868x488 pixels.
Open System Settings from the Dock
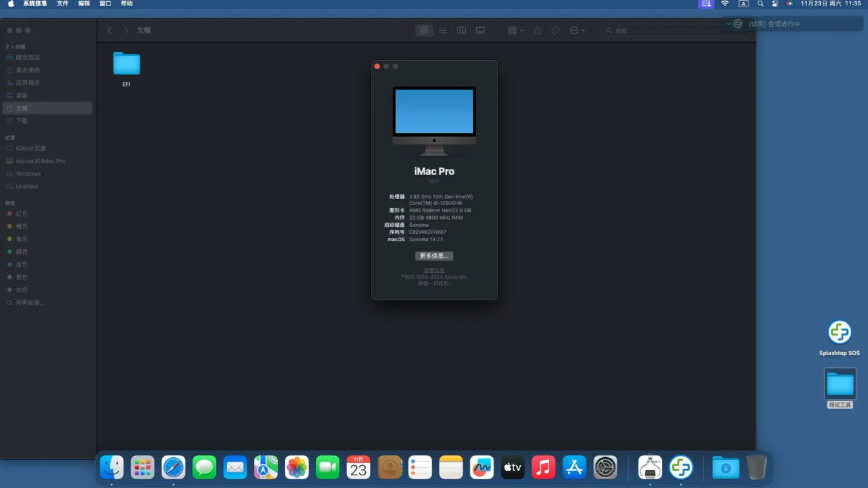[605, 467]
